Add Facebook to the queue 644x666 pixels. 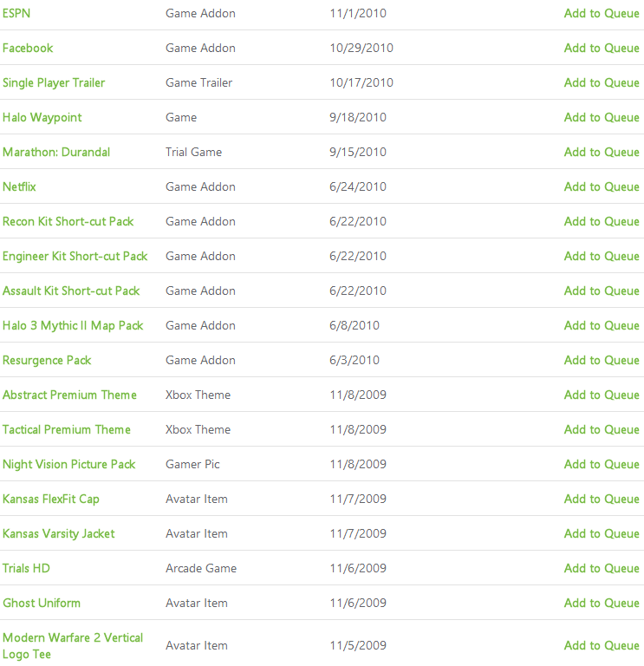(x=602, y=49)
